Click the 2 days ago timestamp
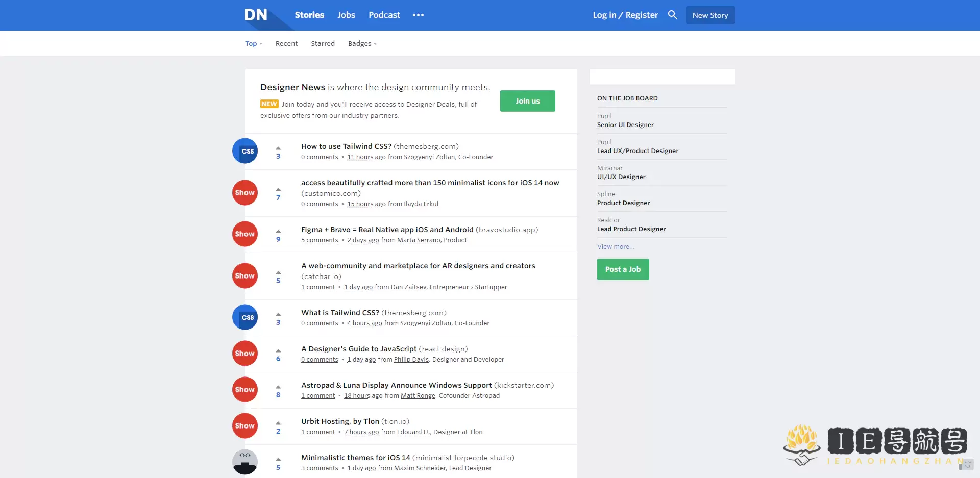The height and width of the screenshot is (478, 980). [x=363, y=240]
